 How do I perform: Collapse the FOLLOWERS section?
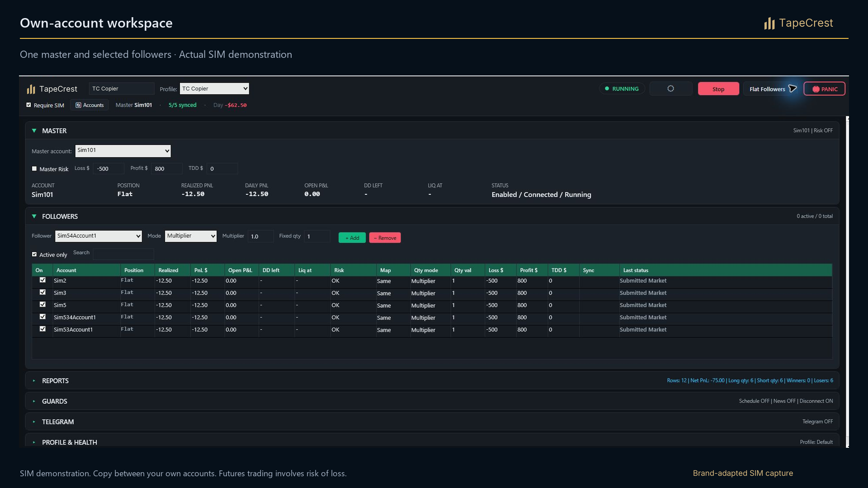coord(34,216)
